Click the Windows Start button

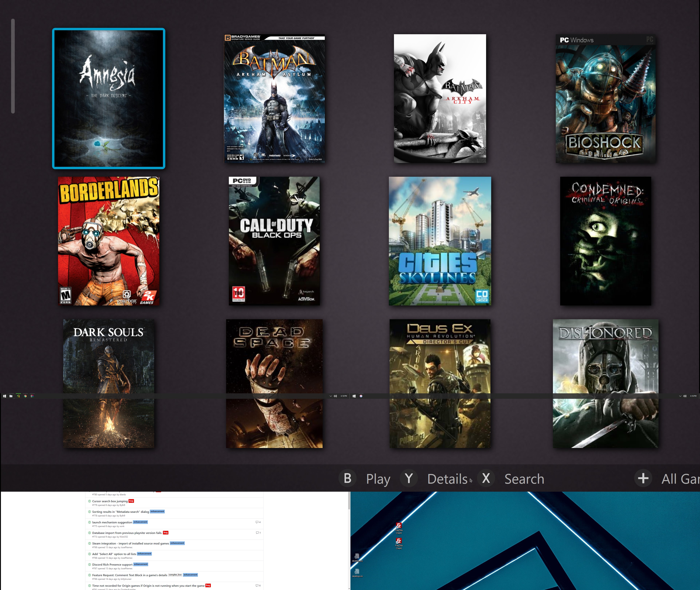4,396
